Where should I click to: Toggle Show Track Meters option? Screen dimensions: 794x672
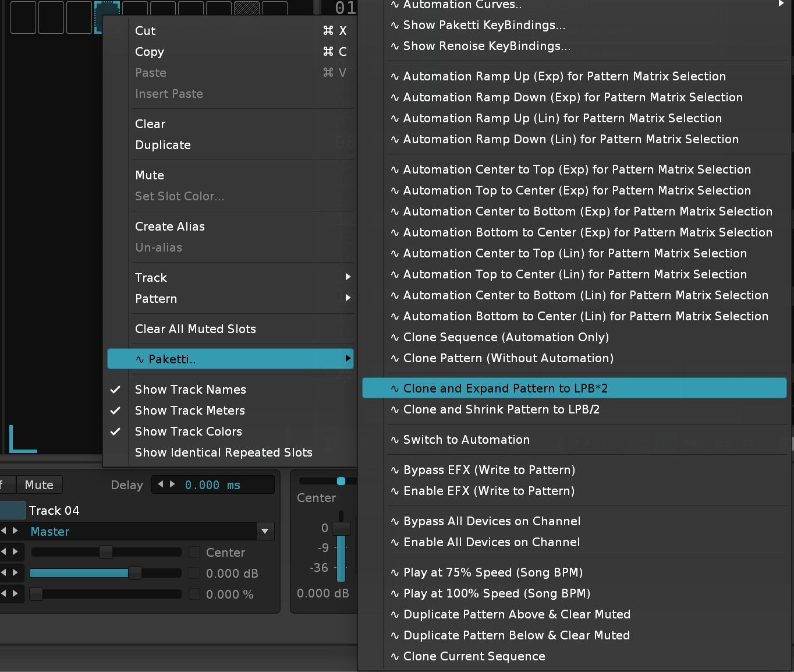tap(190, 411)
